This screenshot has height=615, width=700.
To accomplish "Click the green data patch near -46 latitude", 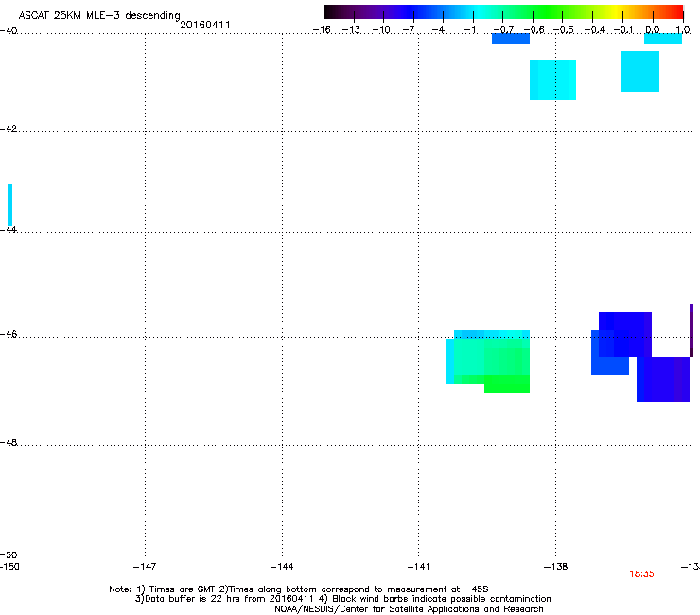I will point(488,361).
